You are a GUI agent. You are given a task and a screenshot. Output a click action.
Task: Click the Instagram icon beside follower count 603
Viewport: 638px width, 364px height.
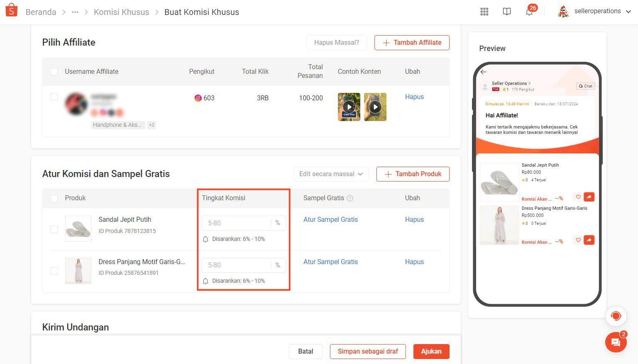(199, 98)
